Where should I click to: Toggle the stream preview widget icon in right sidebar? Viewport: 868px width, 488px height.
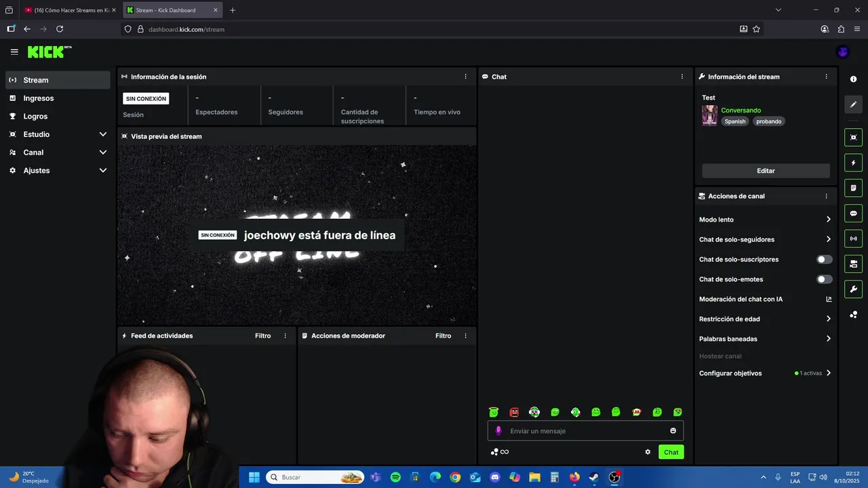(x=853, y=137)
